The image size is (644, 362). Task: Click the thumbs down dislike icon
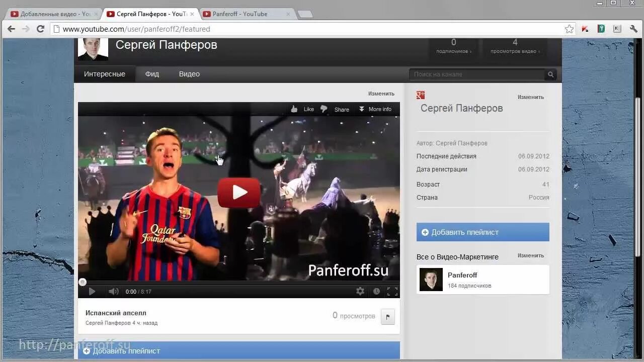[x=324, y=109]
